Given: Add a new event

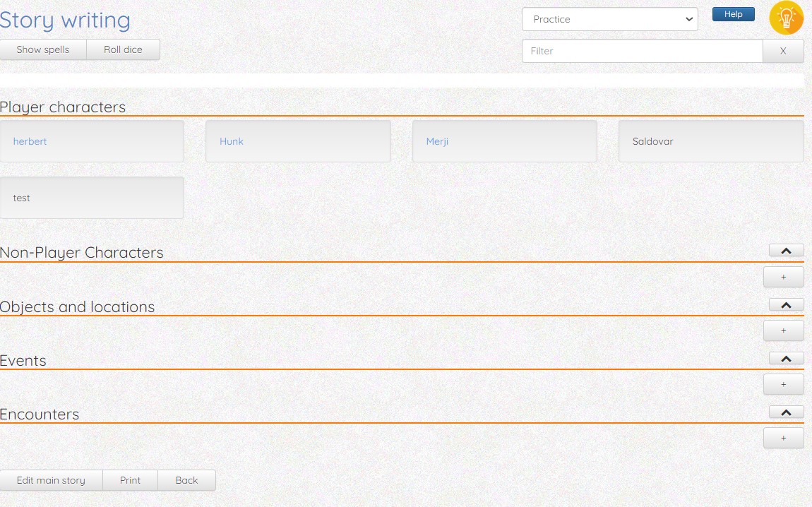Looking at the screenshot, I should (x=783, y=384).
